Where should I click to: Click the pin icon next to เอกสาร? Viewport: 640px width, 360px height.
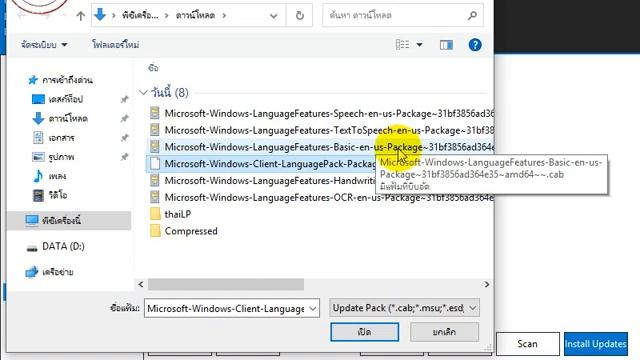pos(124,138)
